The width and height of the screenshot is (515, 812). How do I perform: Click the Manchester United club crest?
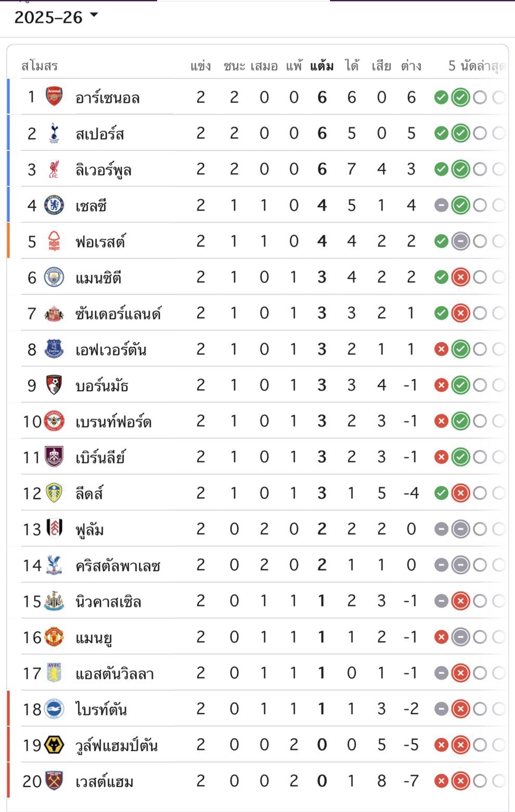tap(54, 637)
